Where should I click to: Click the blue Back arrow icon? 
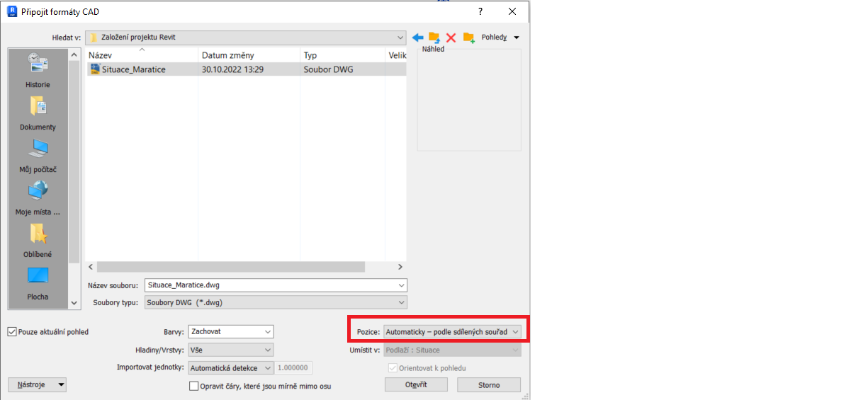click(418, 38)
